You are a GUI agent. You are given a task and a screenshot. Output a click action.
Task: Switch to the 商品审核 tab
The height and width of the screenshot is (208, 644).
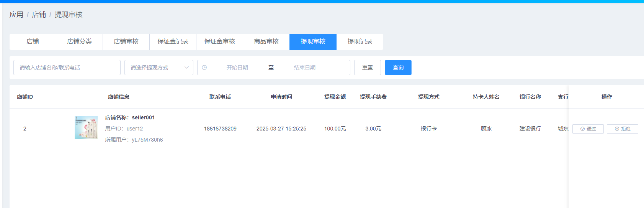click(x=266, y=41)
